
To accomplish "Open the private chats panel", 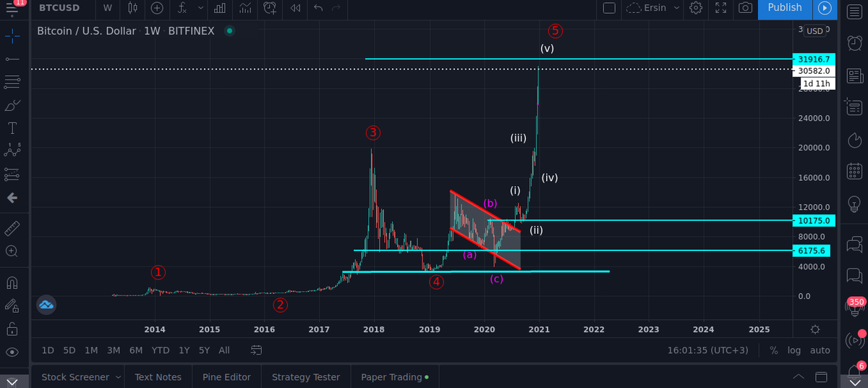I will (854, 276).
